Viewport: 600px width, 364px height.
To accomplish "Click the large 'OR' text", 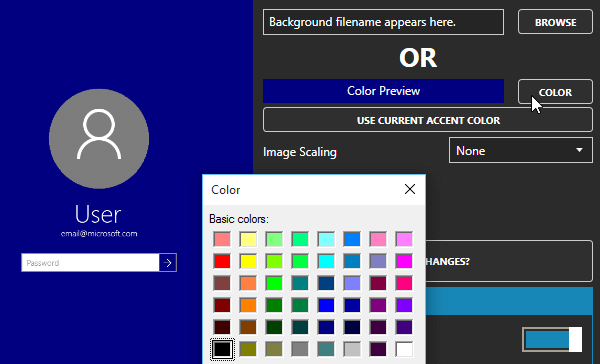I will [x=418, y=58].
